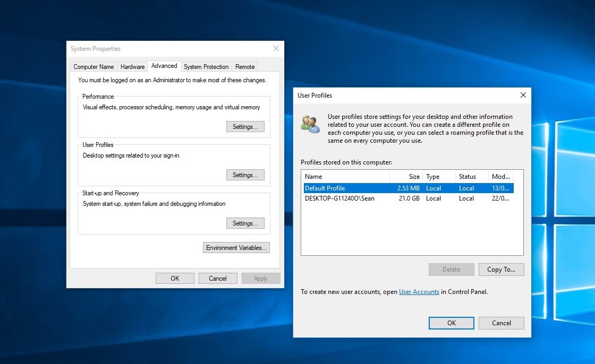Image resolution: width=595 pixels, height=364 pixels.
Task: Open User Accounts from the Control Panel link
Action: pyautogui.click(x=419, y=291)
